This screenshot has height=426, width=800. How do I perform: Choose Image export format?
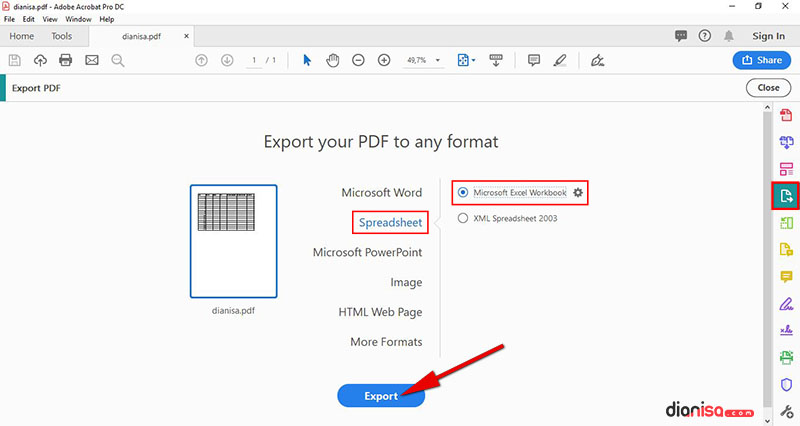[x=406, y=282]
